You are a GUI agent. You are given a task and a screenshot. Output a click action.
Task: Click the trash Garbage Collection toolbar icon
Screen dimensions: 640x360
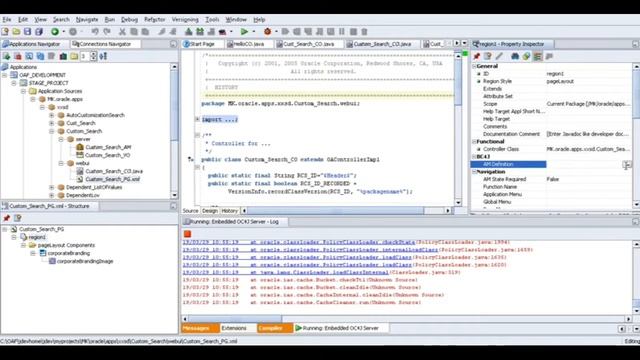364,31
